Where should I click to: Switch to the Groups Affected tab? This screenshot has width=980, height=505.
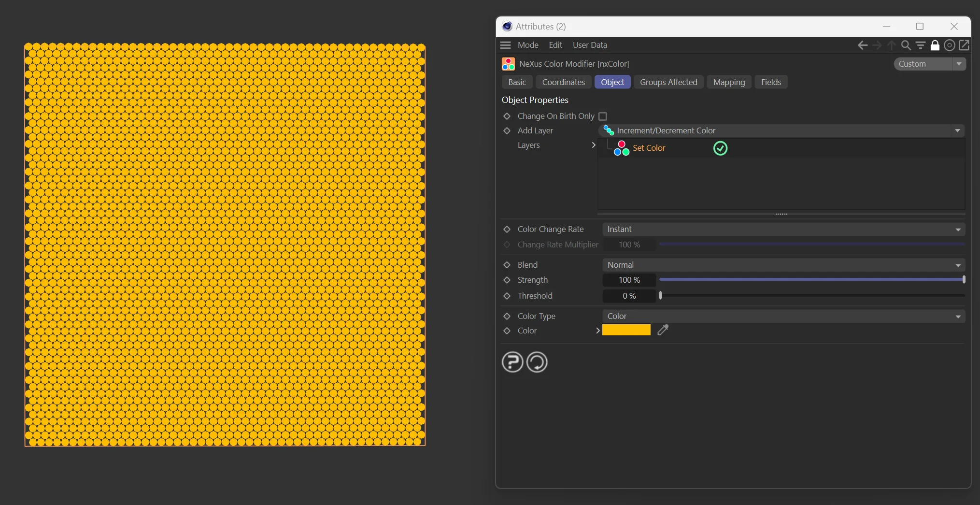[x=668, y=82]
